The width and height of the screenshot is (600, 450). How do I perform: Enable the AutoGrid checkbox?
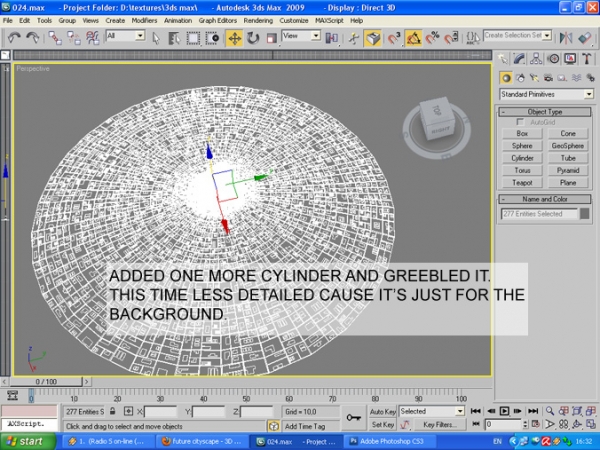click(x=520, y=122)
